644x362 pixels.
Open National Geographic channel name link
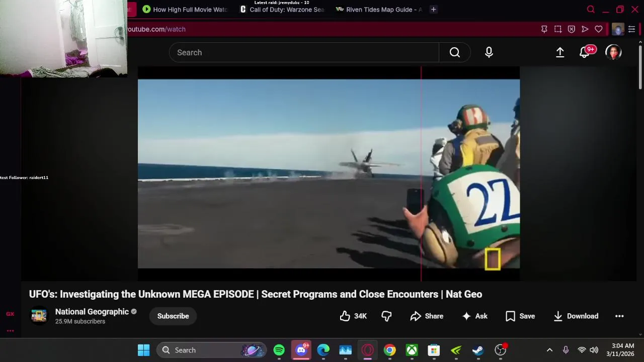pos(92,312)
